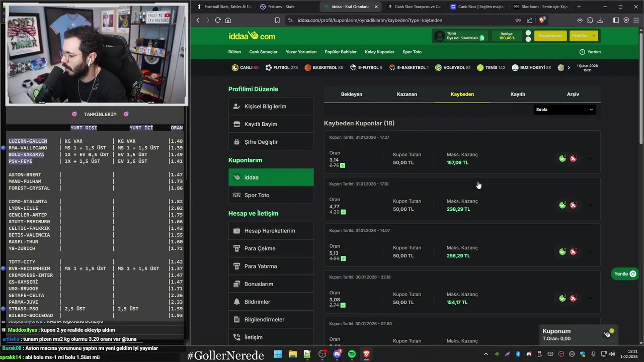
Task: Switch to Kayıtlı coupons tab
Action: tap(518, 94)
